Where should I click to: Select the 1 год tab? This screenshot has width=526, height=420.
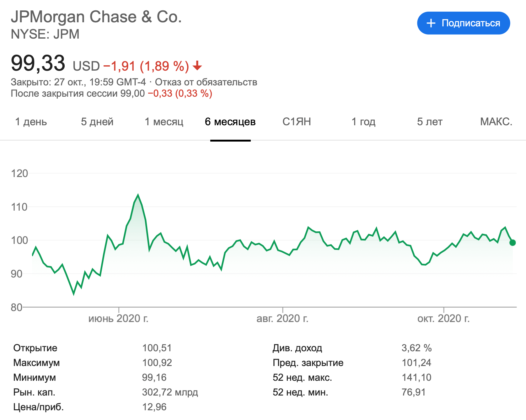(363, 122)
